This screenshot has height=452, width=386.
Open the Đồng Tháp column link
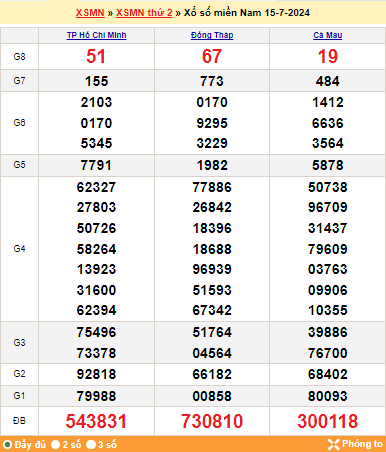coord(212,35)
